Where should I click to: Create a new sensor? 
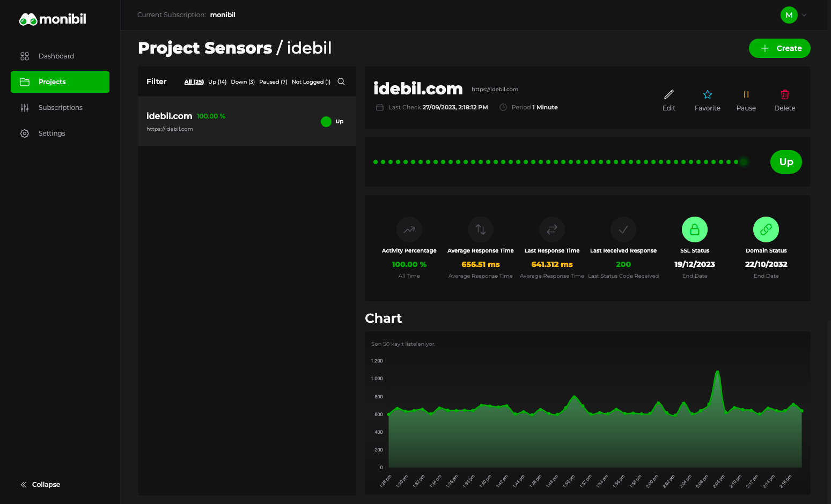[x=779, y=48]
